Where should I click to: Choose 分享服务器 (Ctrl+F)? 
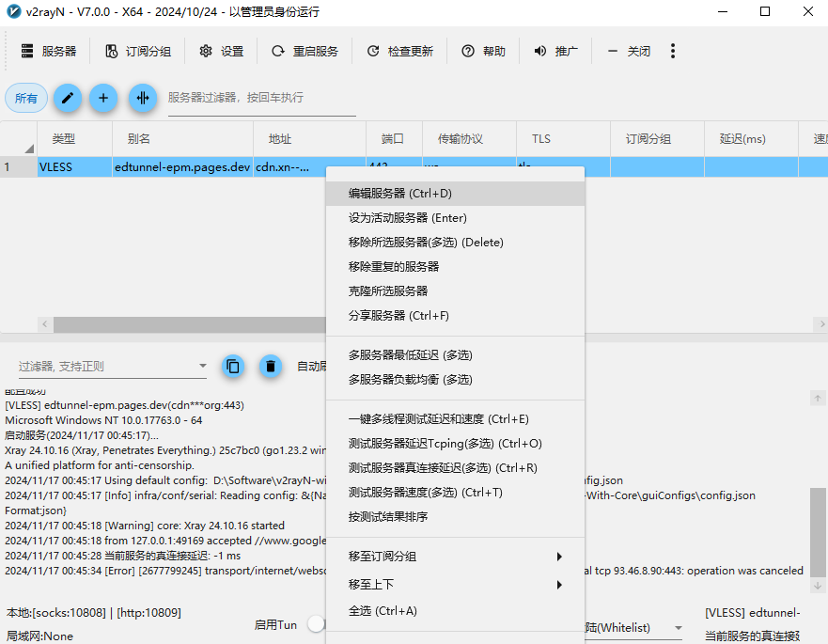tap(455, 315)
